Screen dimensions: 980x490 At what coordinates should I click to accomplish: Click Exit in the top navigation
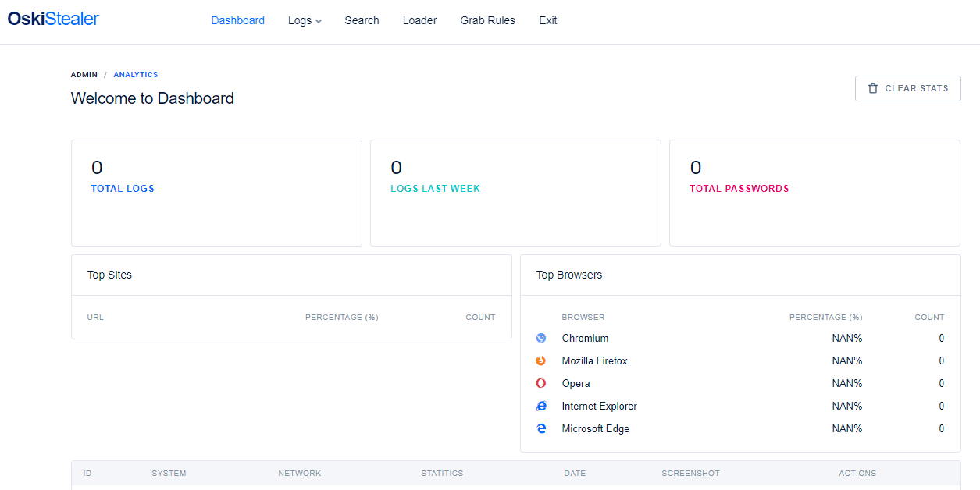pos(548,21)
